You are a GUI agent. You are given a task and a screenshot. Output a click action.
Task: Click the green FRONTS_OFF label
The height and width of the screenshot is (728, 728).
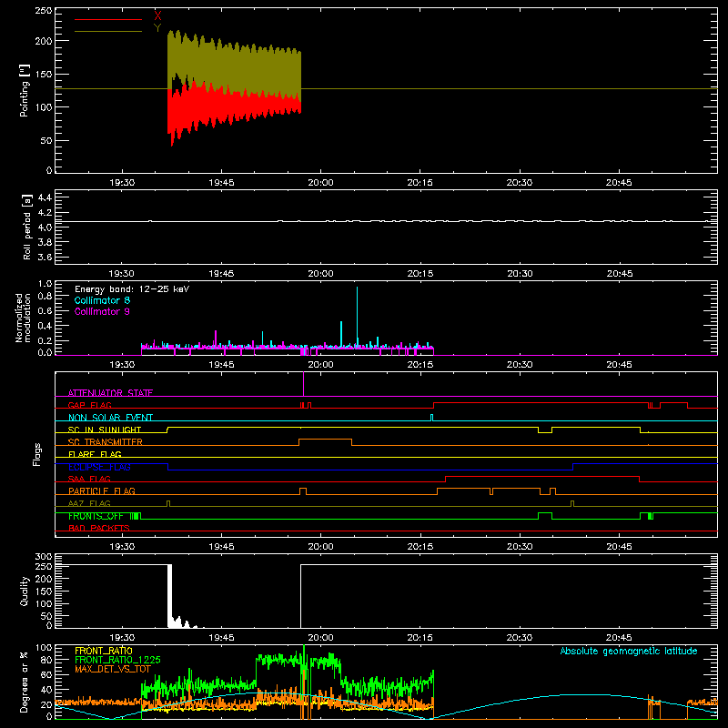tap(96, 516)
